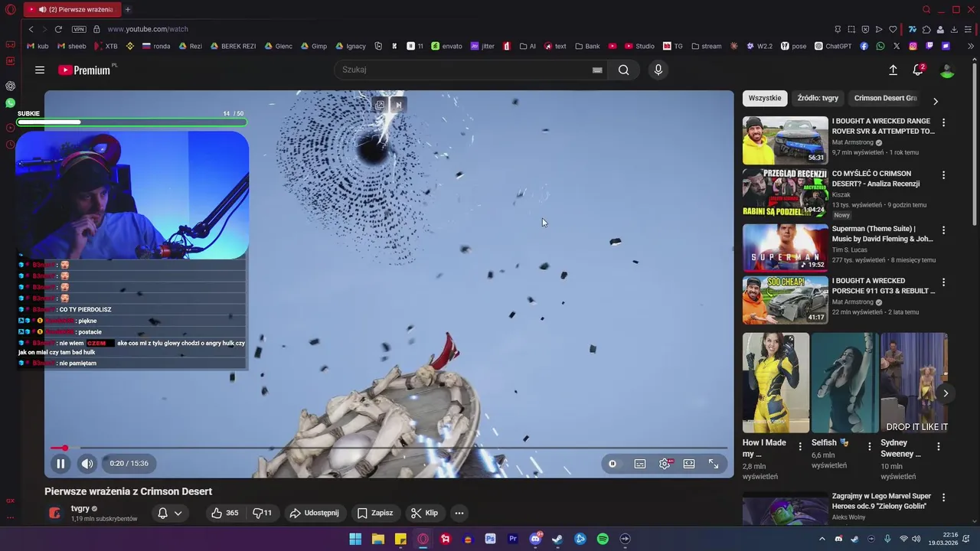Viewport: 980px width, 551px height.
Task: Switch to the Pierwsze wrażenia browser tab
Action: (71, 9)
